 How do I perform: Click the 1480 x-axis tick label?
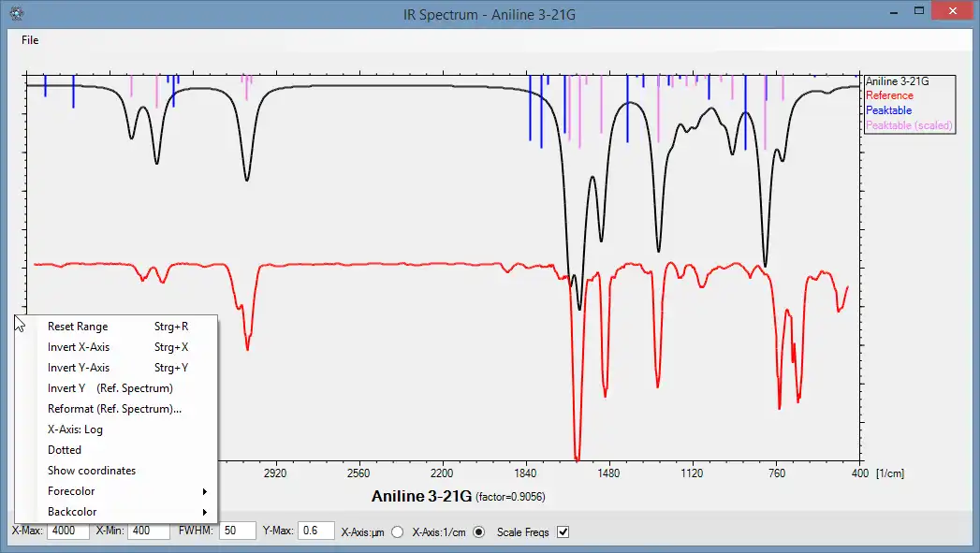click(x=608, y=473)
